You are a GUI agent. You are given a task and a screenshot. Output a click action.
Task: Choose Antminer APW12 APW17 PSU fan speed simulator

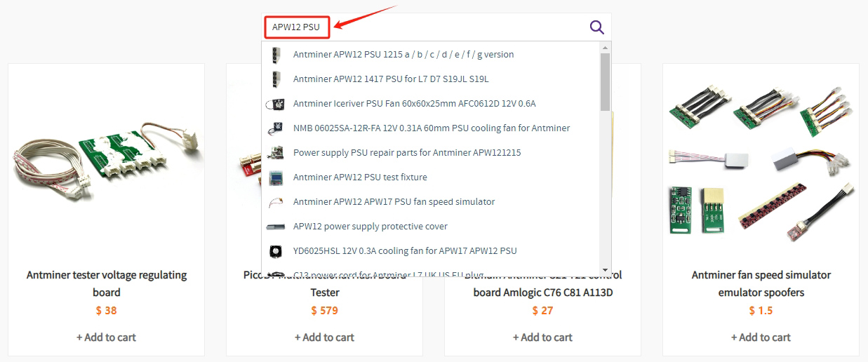(394, 202)
